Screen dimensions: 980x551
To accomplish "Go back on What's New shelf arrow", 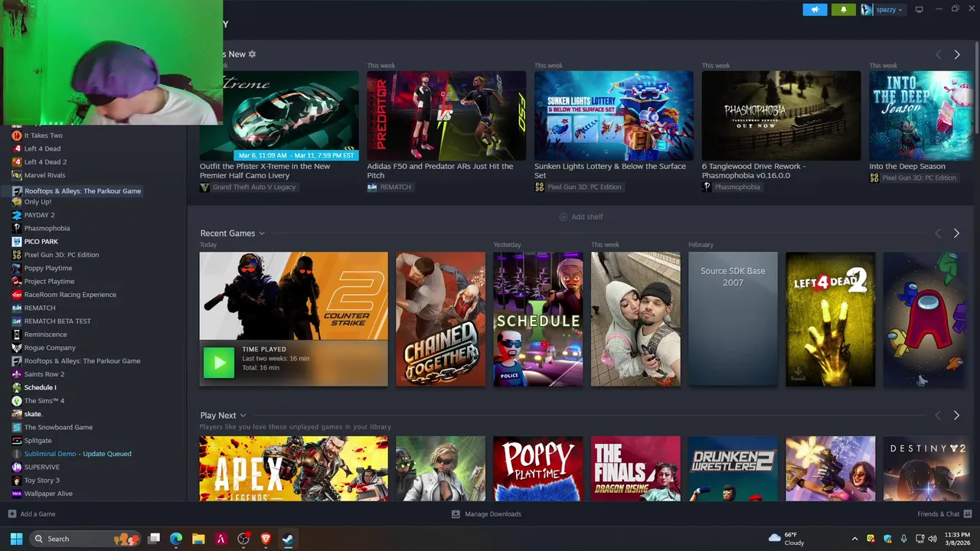I will (x=938, y=54).
